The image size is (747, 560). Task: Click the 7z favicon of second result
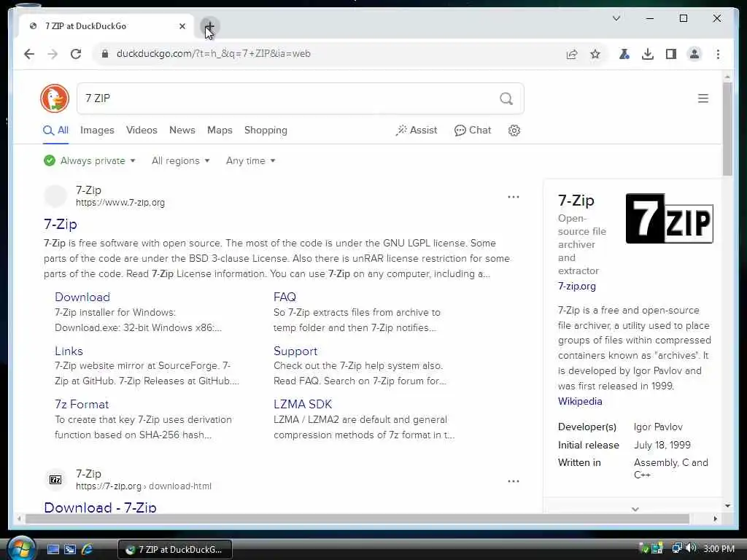[x=55, y=480]
